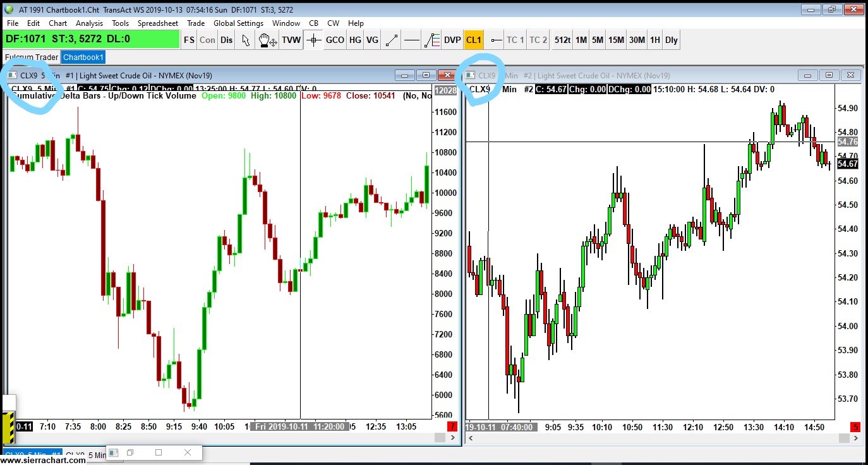Screen dimensions: 868x465
Task: Click the red 7 box in chart #1
Action: (452, 426)
